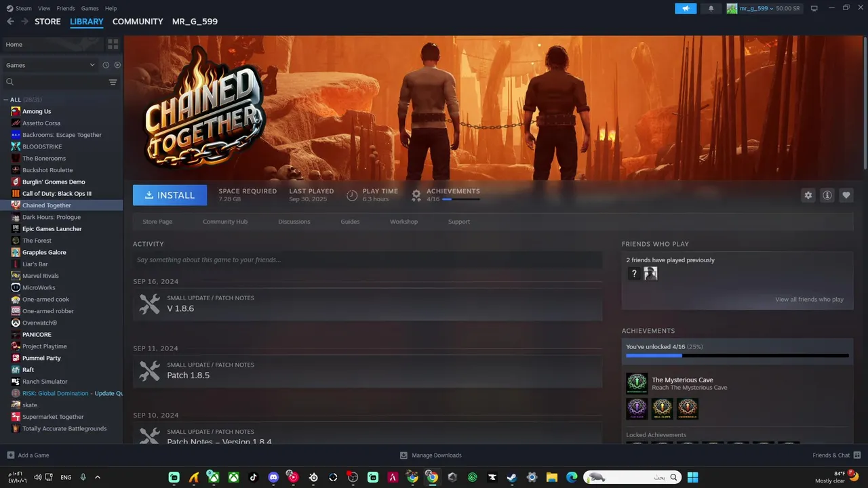Open the purple unlocked achievement icon
868x488 pixels.
637,409
